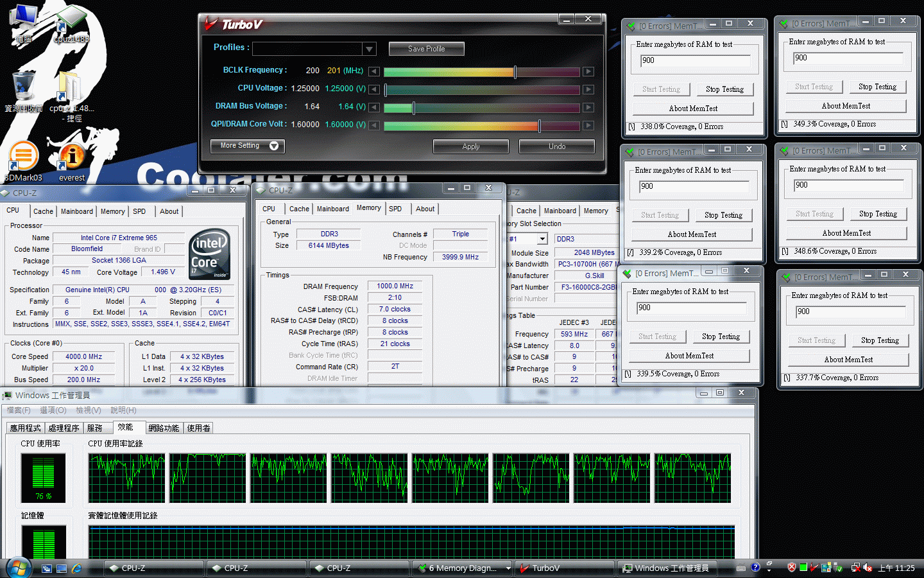Screen dimensions: 924x578
Task: Click About MemTest in 339.2% coverage window
Action: (692, 234)
